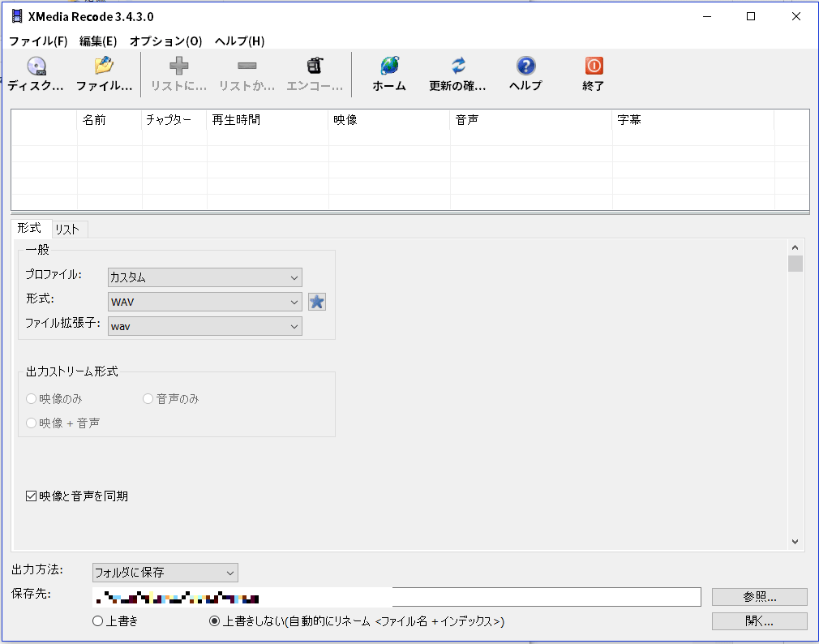
Task: Click the 字幕 column header
Action: point(693,119)
